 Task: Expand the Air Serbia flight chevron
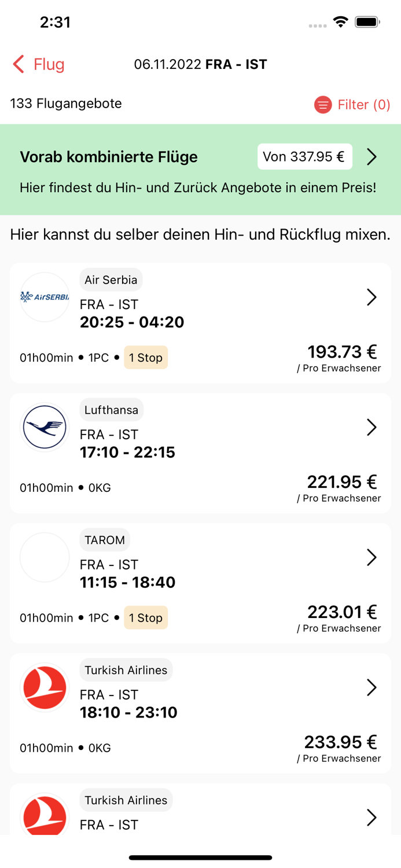pos(371,297)
